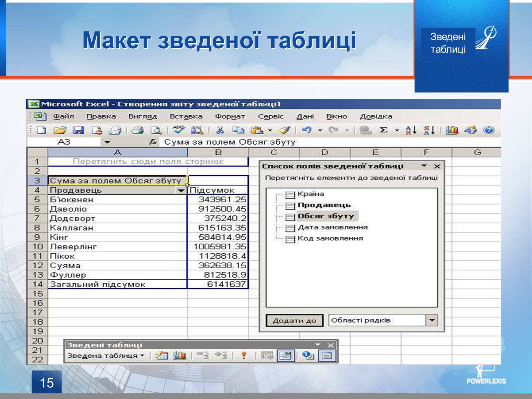Run spell check with the ABC icon
This screenshot has height=399, width=532.
(x=179, y=130)
